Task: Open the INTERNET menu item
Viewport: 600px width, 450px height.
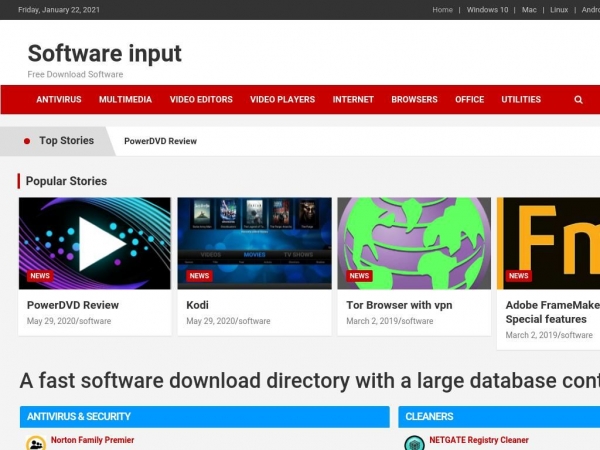Action: click(x=353, y=99)
